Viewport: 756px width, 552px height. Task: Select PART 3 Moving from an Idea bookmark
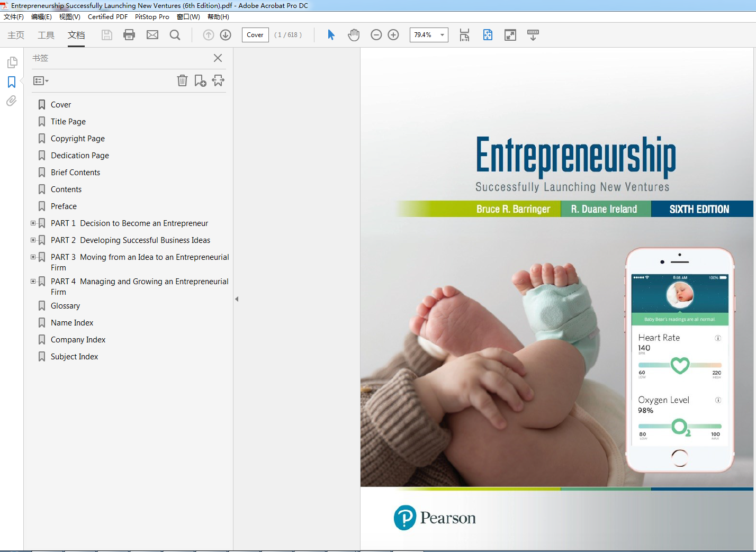[140, 263]
